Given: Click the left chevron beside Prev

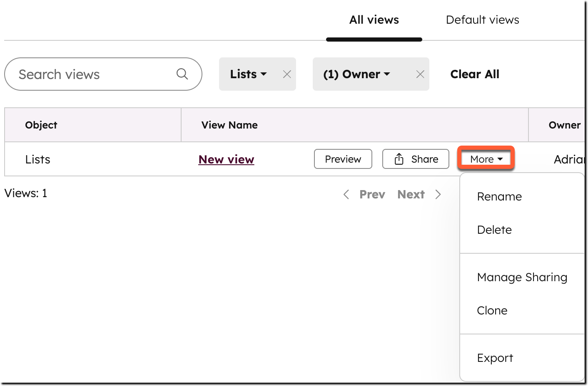Looking at the screenshot, I should pyautogui.click(x=346, y=194).
